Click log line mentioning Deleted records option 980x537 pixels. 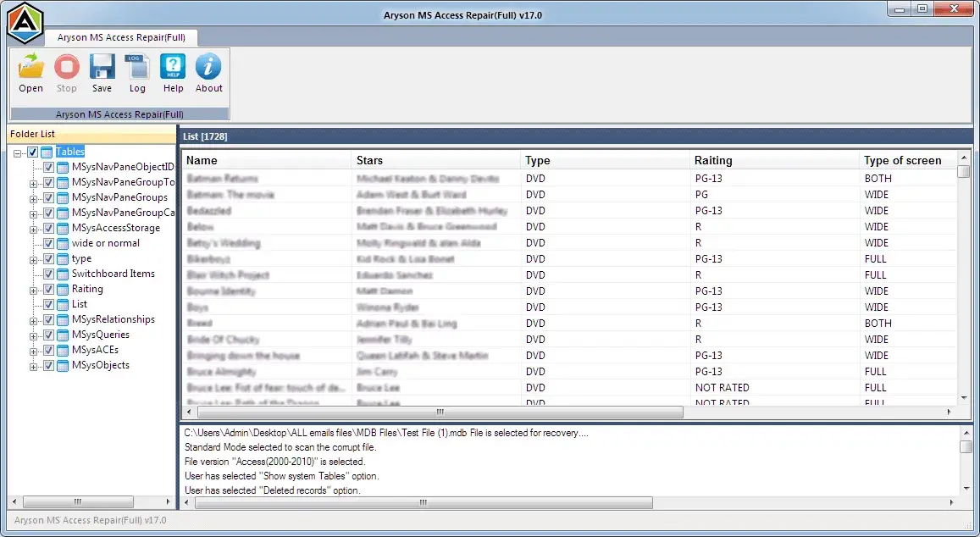pos(272,490)
